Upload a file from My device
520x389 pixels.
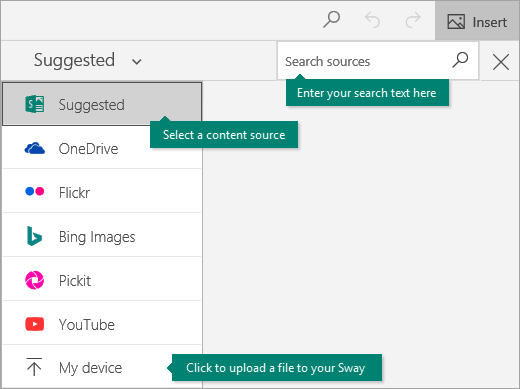point(102,367)
